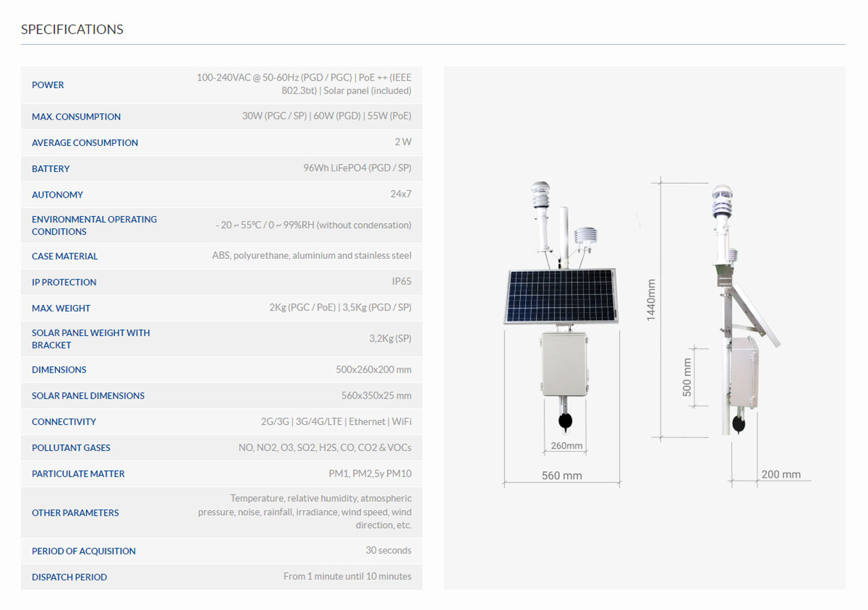Viewport: 868px width, 610px height.
Task: Select the IP PROTECTION label
Action: (x=64, y=282)
